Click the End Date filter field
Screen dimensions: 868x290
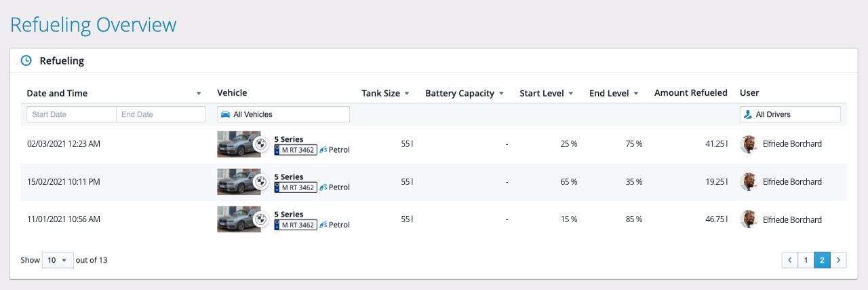point(161,114)
